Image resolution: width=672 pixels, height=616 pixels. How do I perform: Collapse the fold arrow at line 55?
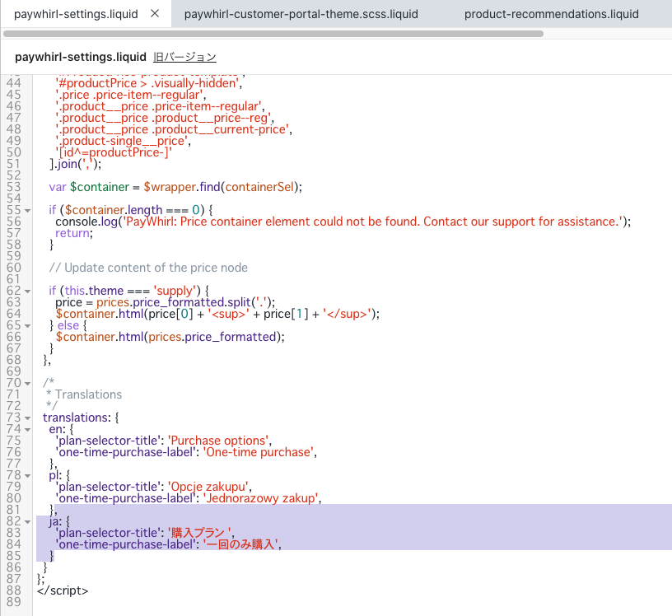pyautogui.click(x=27, y=211)
